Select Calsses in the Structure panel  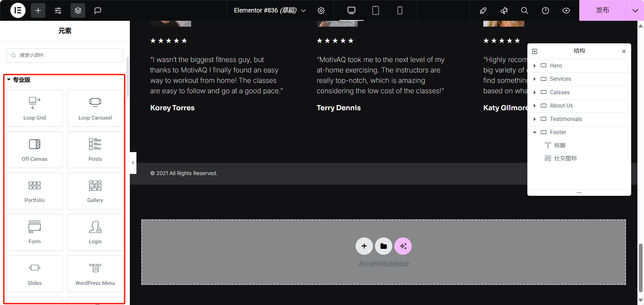click(579, 92)
